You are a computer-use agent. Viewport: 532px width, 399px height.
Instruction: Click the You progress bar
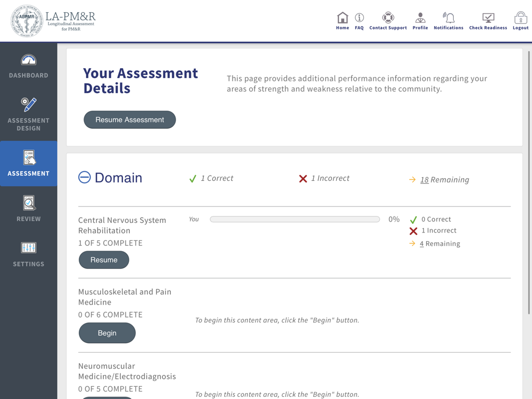pos(295,219)
